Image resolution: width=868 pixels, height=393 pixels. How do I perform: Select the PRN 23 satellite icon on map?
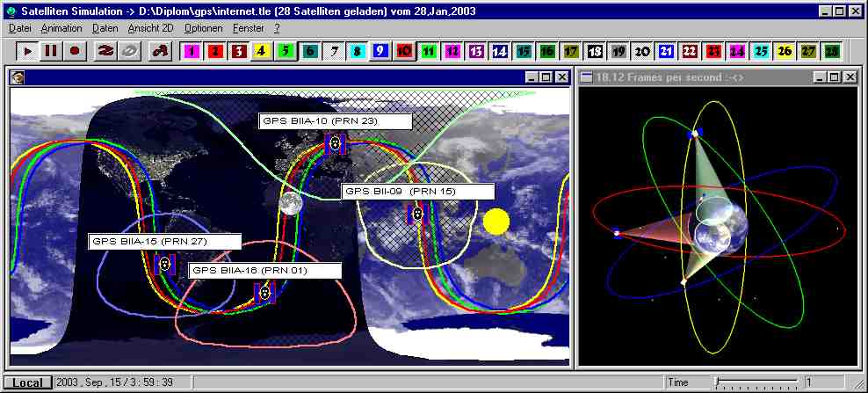pos(335,143)
